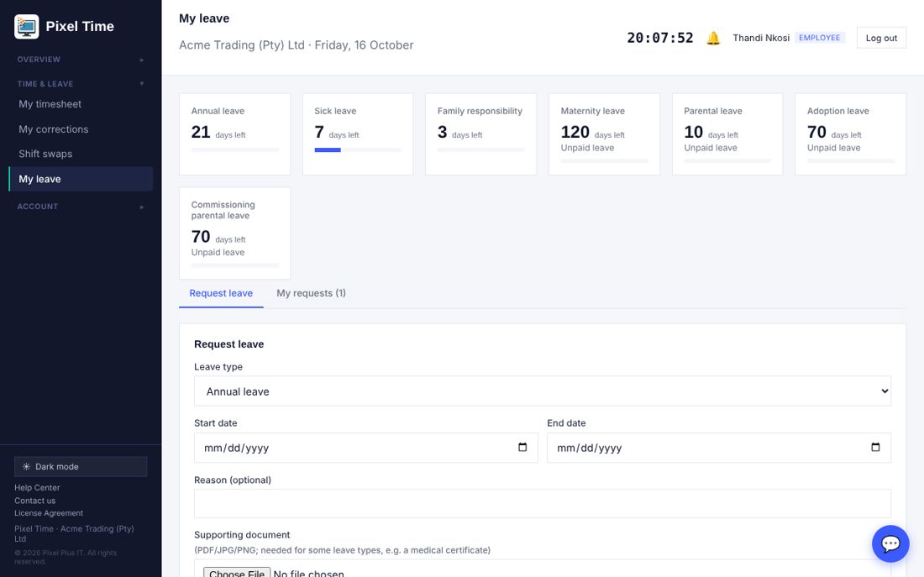
Task: Select the Adoption leave balance card
Action: click(x=850, y=134)
